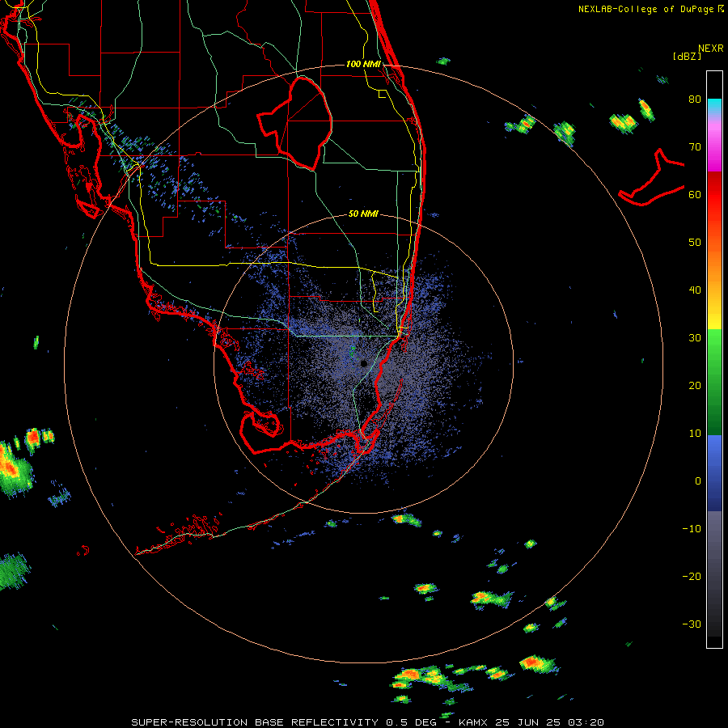Click the 40 dBZ scale value
Image resolution: width=728 pixels, height=728 pixels.
pos(695,290)
